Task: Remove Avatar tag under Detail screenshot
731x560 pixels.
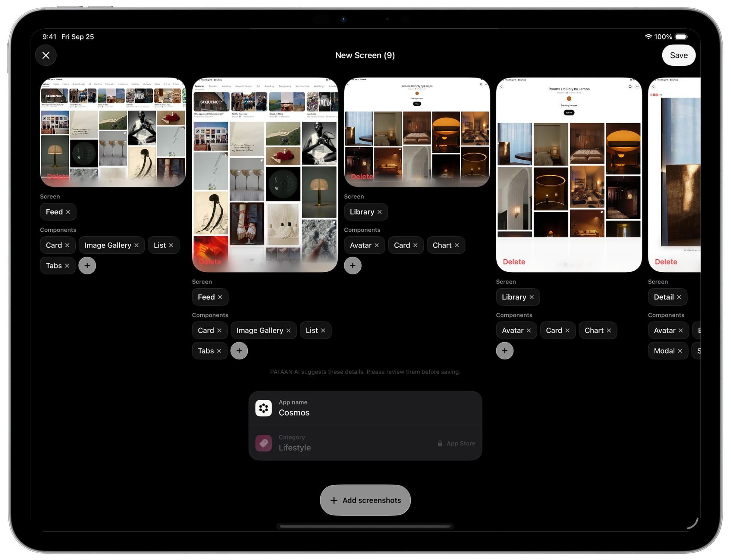Action: click(681, 330)
